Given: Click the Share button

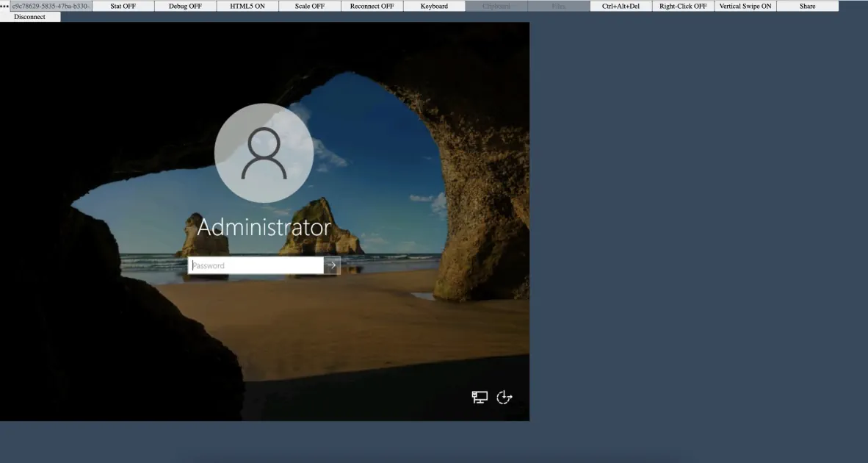Looking at the screenshot, I should point(808,6).
